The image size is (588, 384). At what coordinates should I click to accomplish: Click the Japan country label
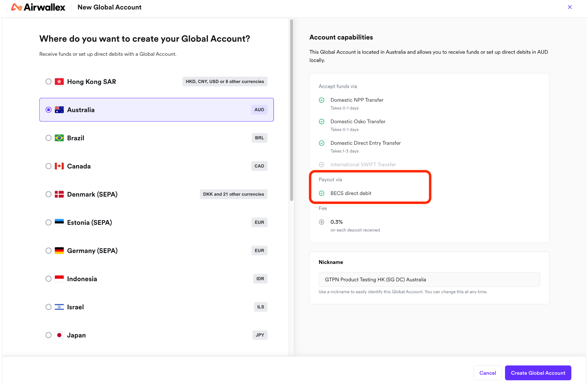76,335
